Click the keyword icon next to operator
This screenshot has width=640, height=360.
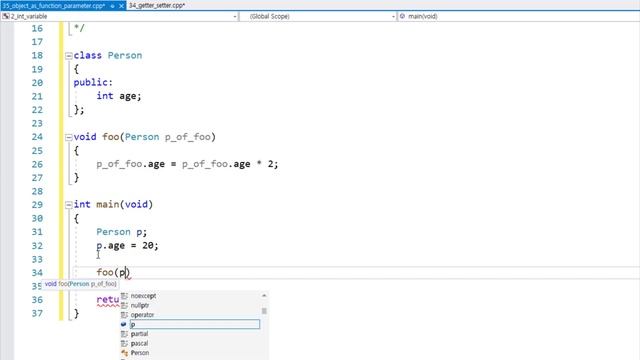point(124,315)
